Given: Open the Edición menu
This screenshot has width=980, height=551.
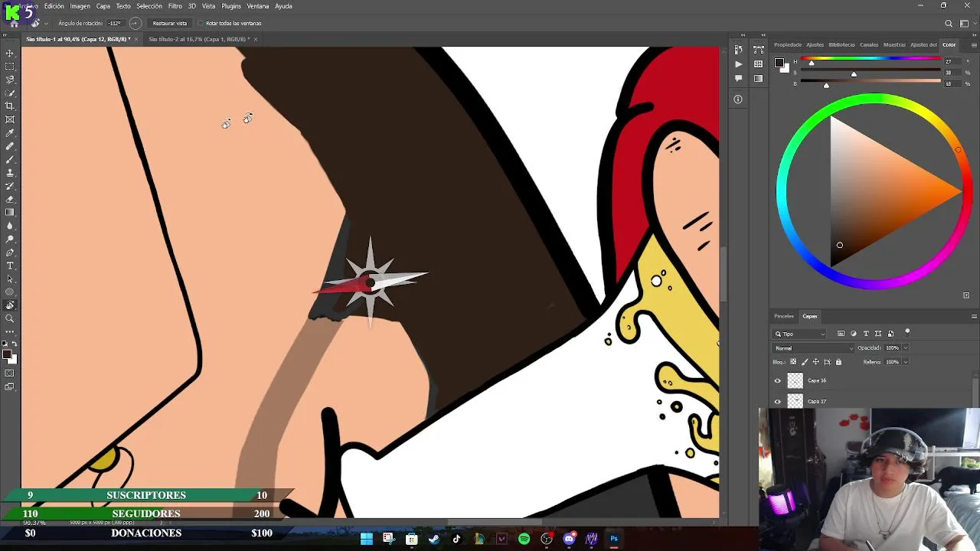Looking at the screenshot, I should (54, 6).
